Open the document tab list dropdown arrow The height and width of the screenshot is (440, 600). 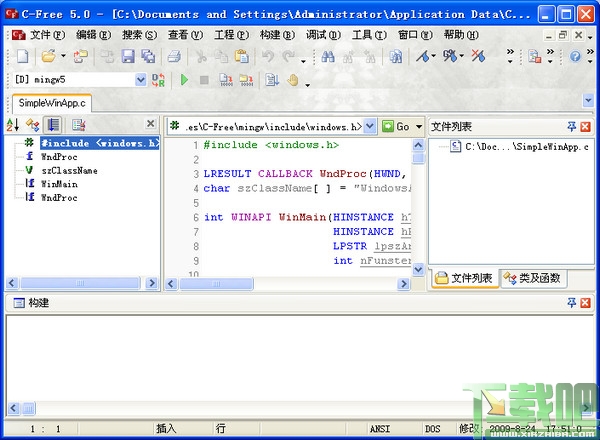(588, 101)
